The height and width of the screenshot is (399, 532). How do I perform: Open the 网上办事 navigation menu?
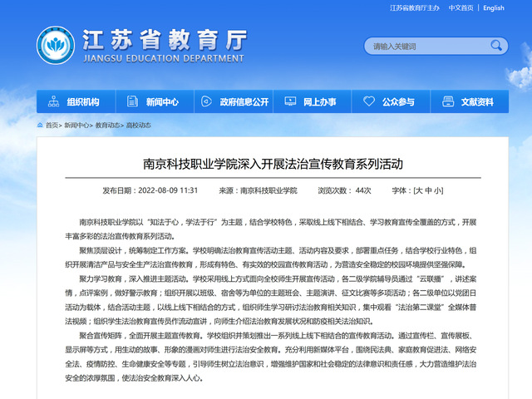tap(319, 102)
